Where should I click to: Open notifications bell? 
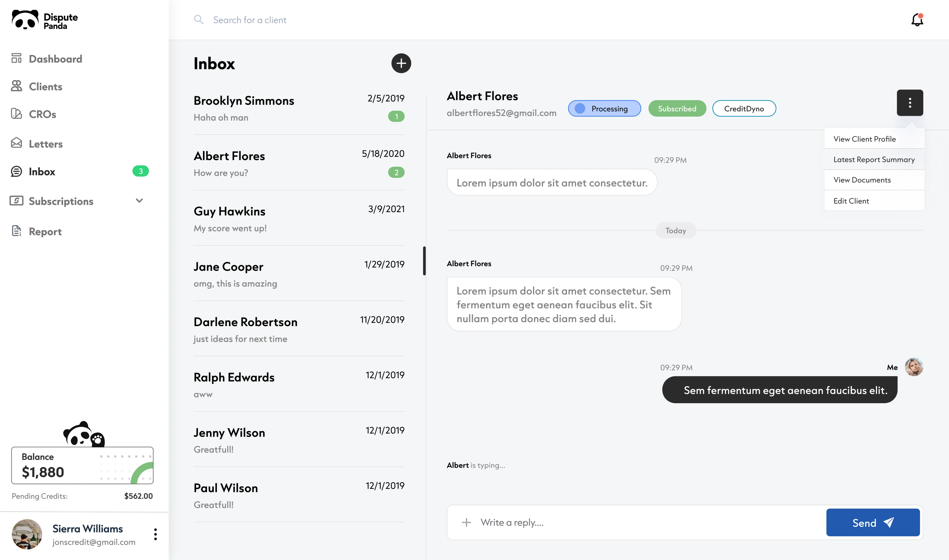pos(917,20)
